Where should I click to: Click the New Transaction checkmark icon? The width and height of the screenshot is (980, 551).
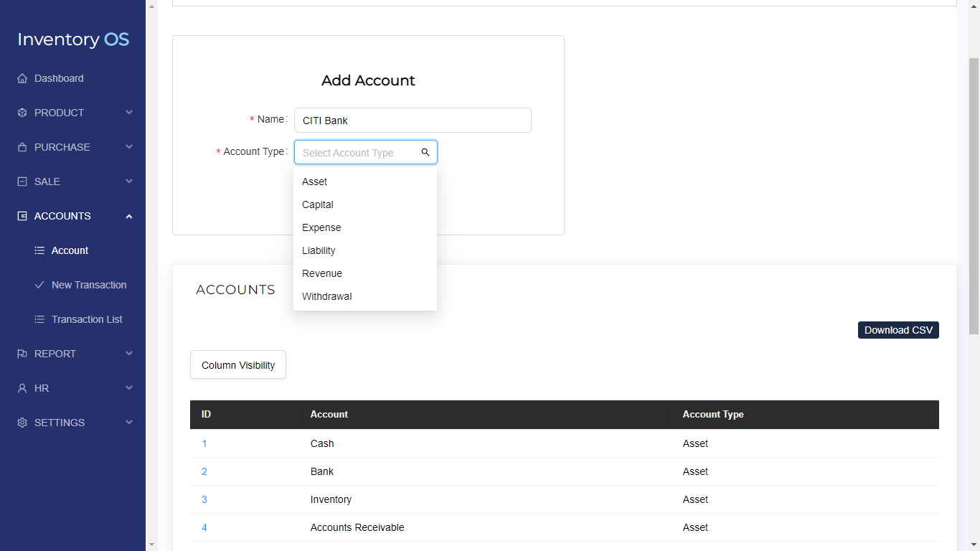pos(40,285)
